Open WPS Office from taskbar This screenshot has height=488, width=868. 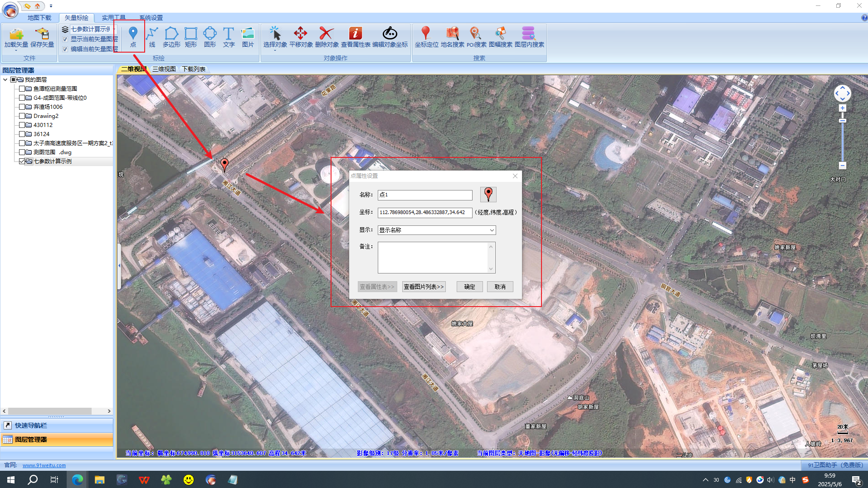point(144,479)
